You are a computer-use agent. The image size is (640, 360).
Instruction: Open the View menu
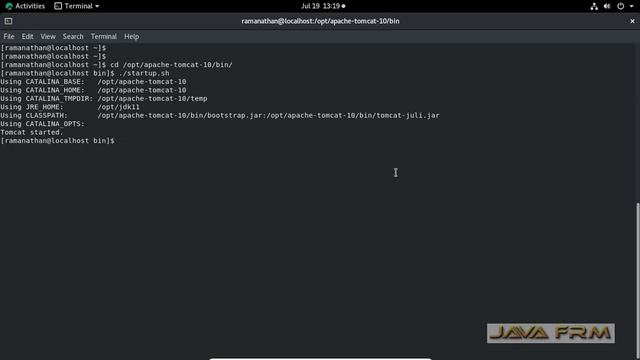pos(48,36)
